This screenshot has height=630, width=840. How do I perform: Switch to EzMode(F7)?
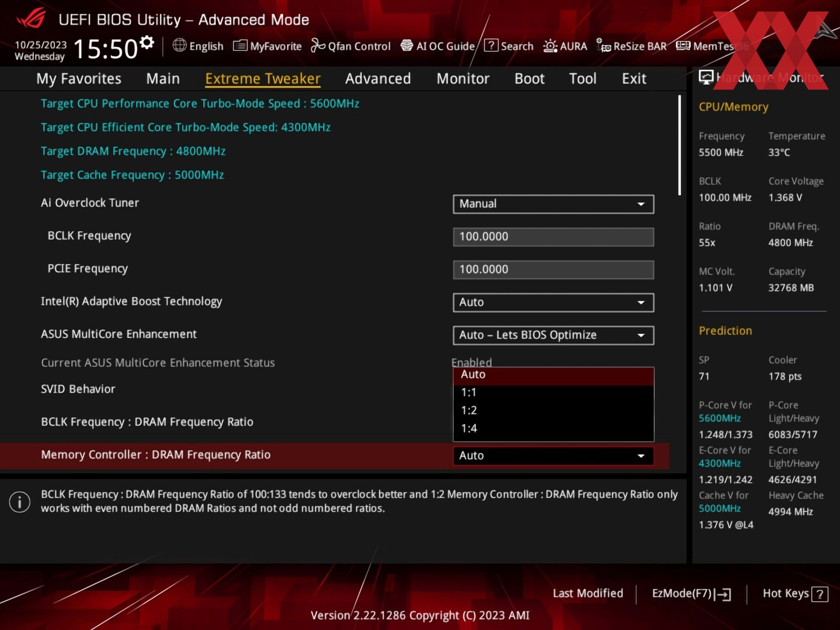tap(691, 594)
